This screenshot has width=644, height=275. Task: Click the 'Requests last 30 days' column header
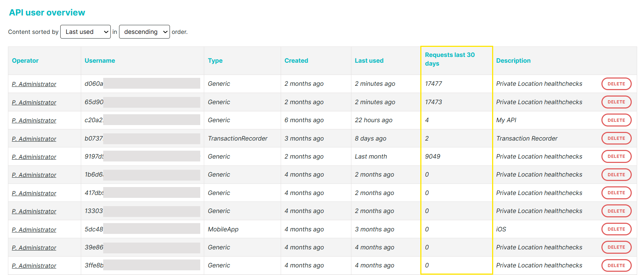[450, 59]
